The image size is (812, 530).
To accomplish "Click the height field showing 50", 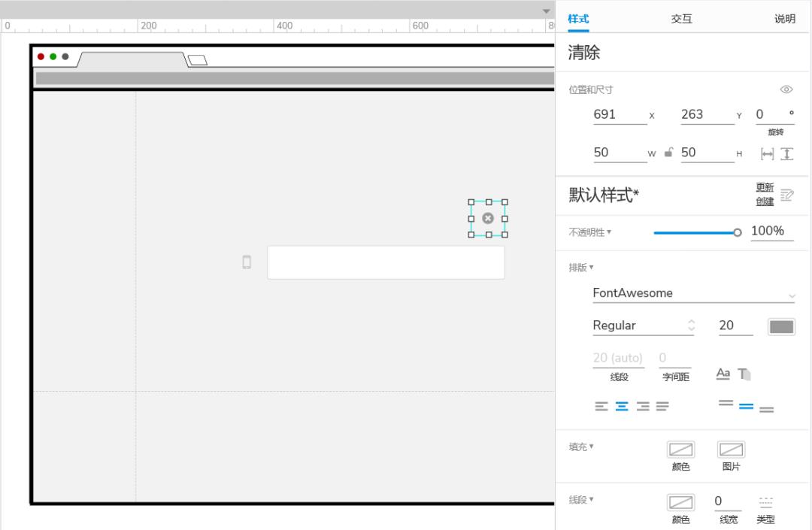I will [x=707, y=153].
